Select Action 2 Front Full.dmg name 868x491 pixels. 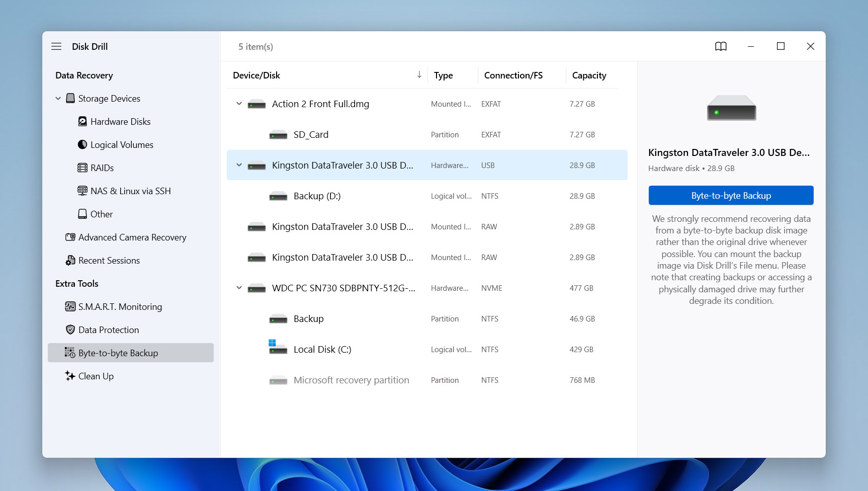point(320,104)
